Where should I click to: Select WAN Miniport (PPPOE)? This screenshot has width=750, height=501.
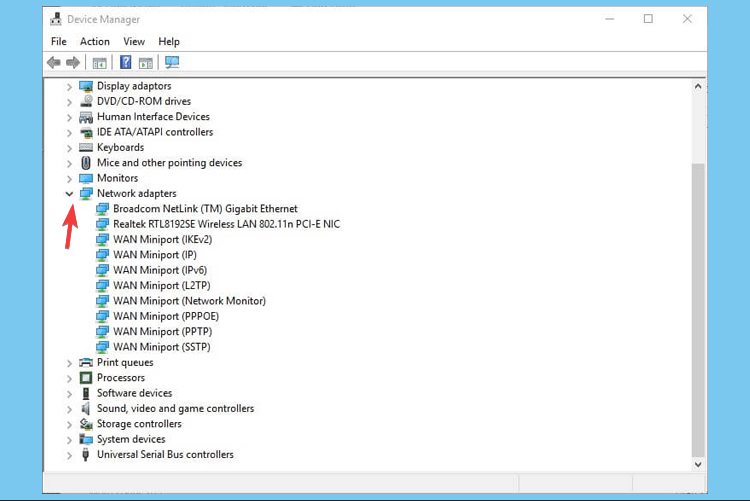click(166, 316)
